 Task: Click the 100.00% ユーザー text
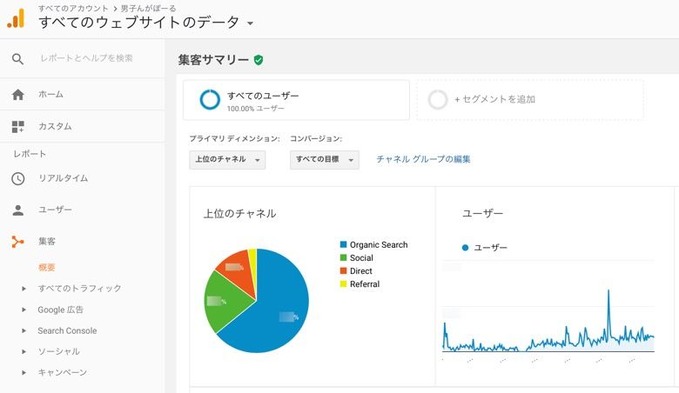coord(255,109)
